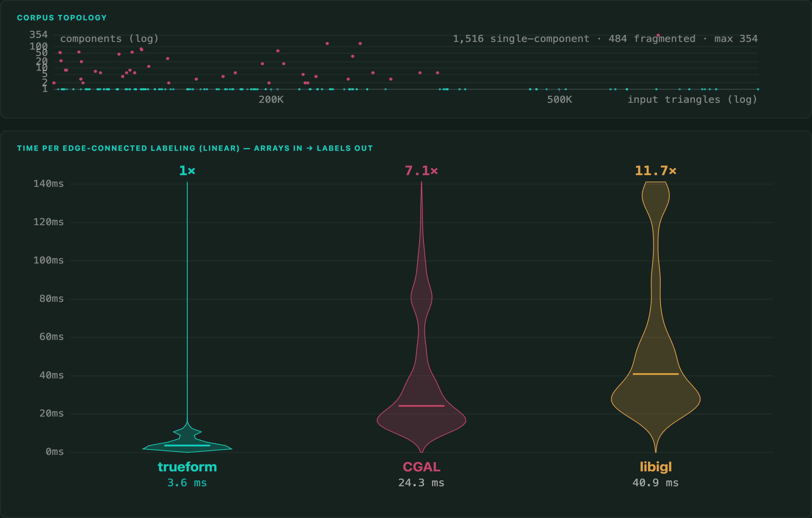This screenshot has height=518, width=812.
Task: Click the 120ms axis label
Action: pos(48,222)
